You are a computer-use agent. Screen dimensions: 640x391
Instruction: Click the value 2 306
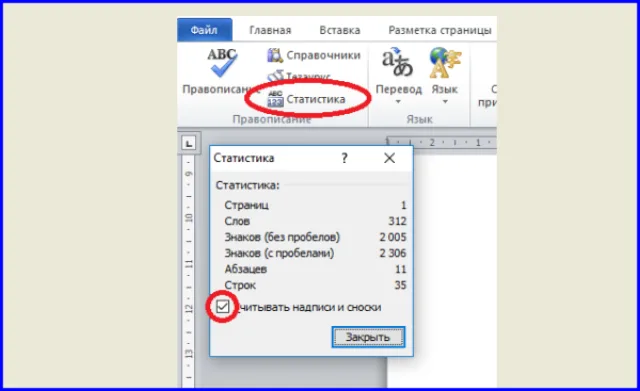click(x=393, y=253)
